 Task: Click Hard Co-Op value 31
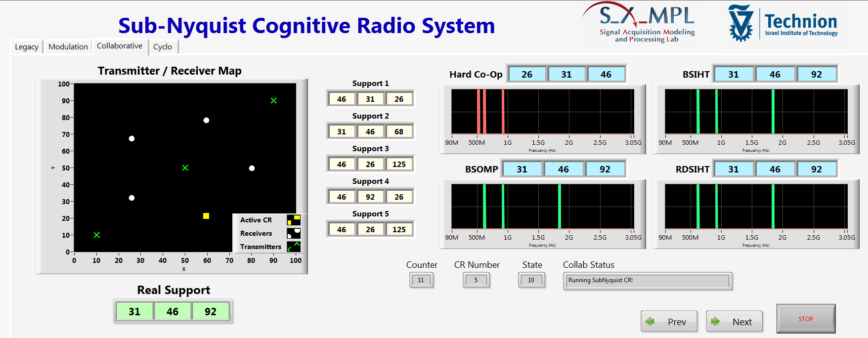coord(566,74)
